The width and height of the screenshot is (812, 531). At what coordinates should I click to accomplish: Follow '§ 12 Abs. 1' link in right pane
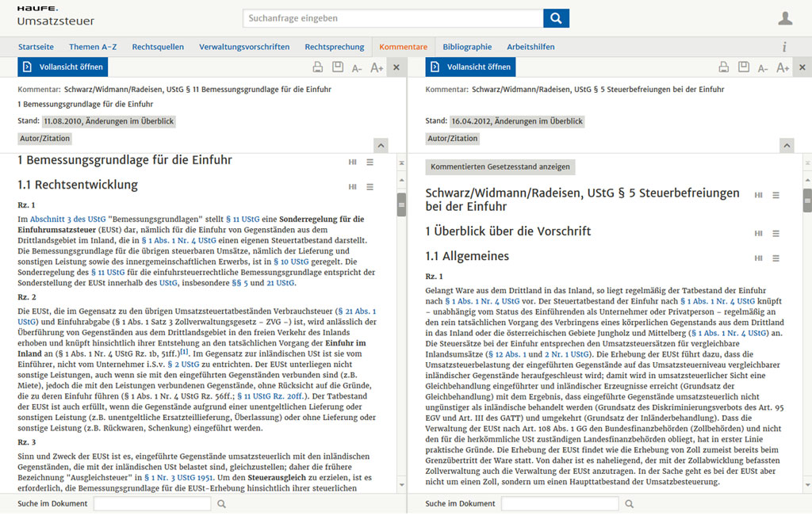pyautogui.click(x=507, y=354)
